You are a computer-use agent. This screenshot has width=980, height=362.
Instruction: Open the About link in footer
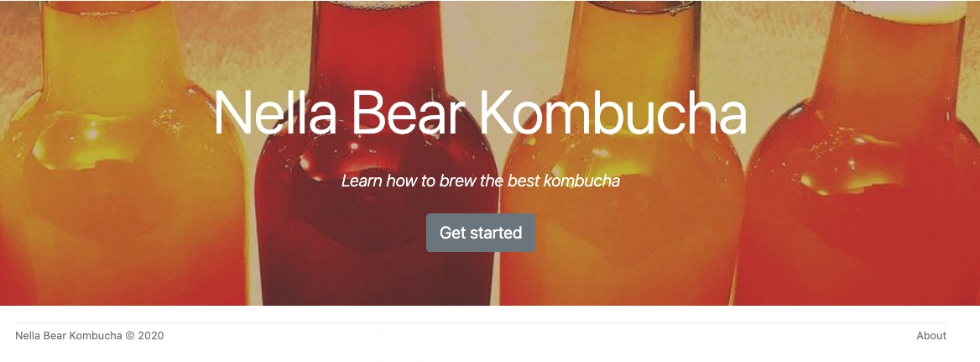pos(931,336)
